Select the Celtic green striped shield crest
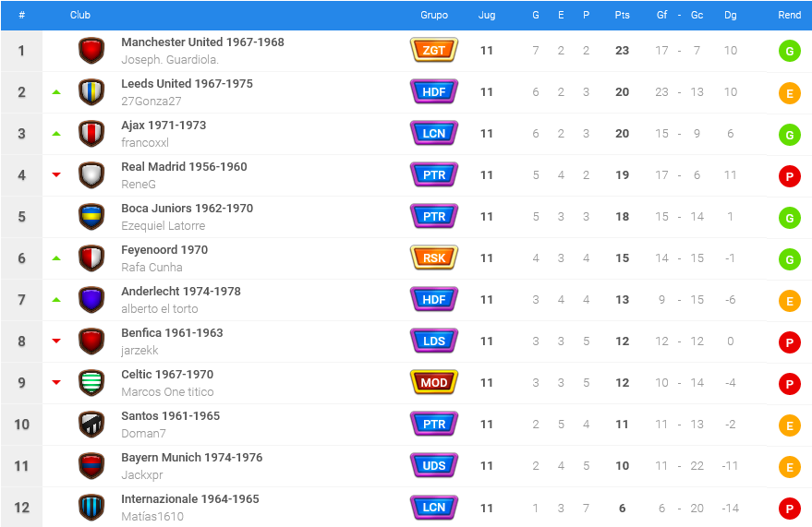This screenshot has height=527, width=812. pos(91,383)
